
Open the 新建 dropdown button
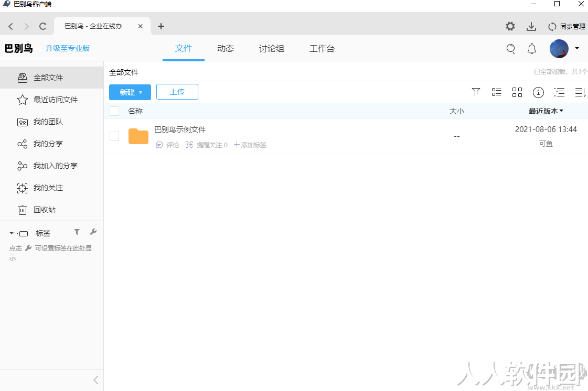click(x=130, y=92)
